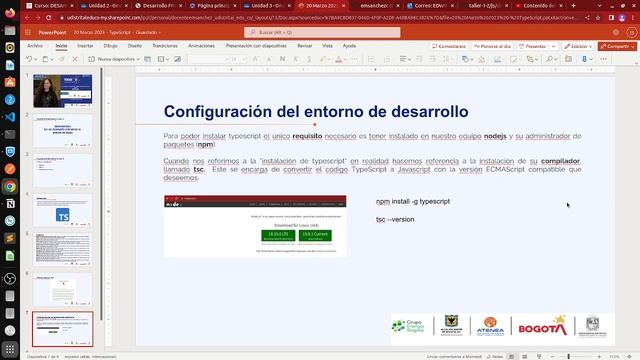Click the red Delete X icon
The height and width of the screenshot is (360, 640).
coord(75,59)
